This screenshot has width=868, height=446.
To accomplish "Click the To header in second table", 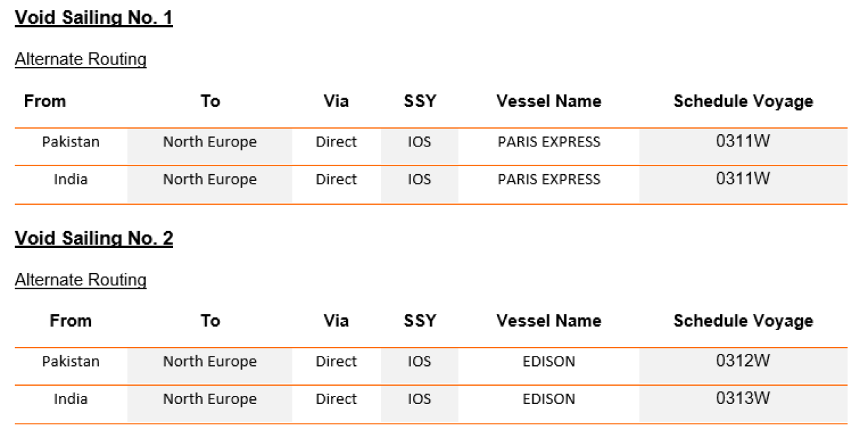I will point(210,321).
